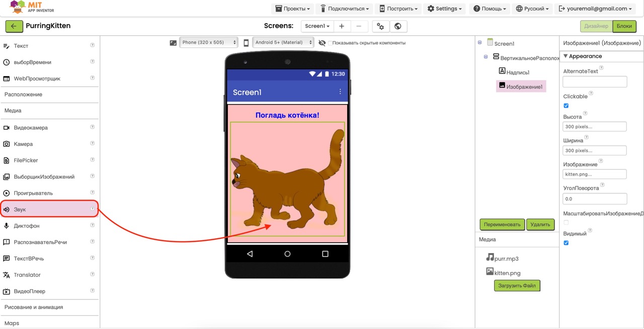Open the Screen1 dropdown

[317, 26]
